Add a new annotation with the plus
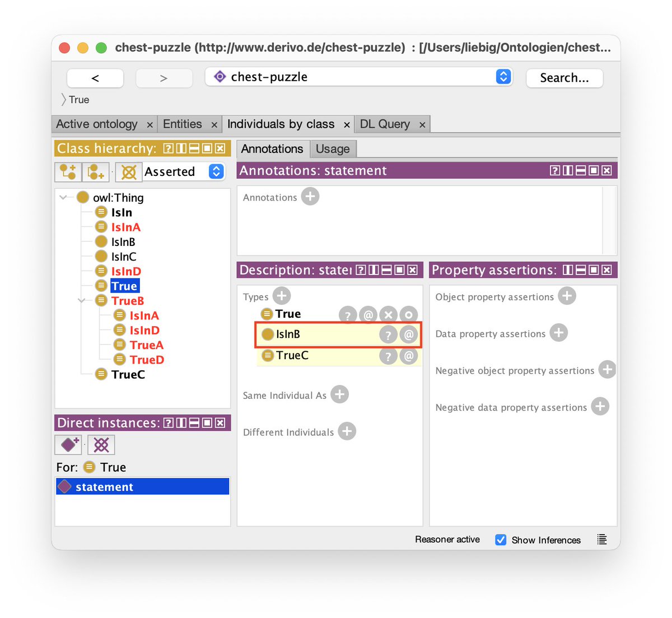 (x=310, y=197)
